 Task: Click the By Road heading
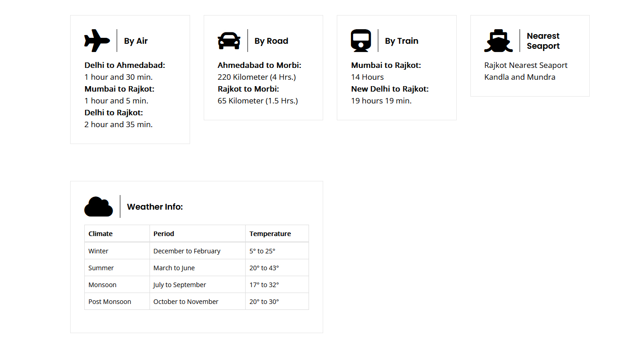coord(271,41)
